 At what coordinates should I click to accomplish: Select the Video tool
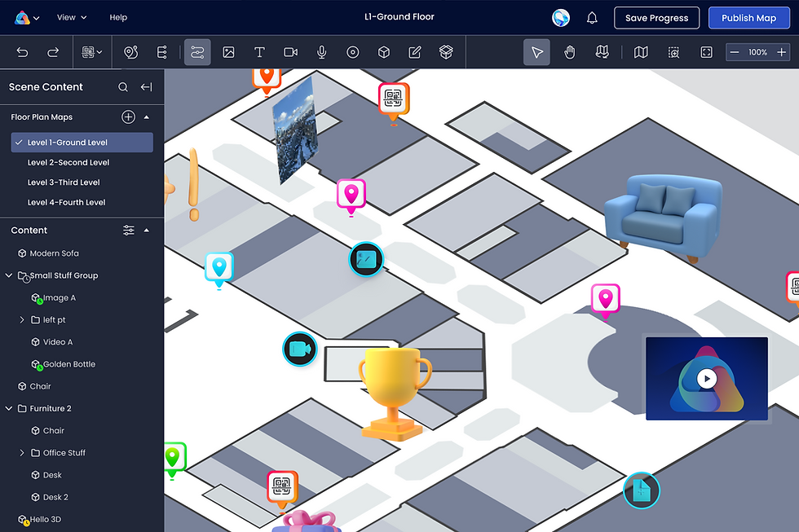pyautogui.click(x=290, y=52)
